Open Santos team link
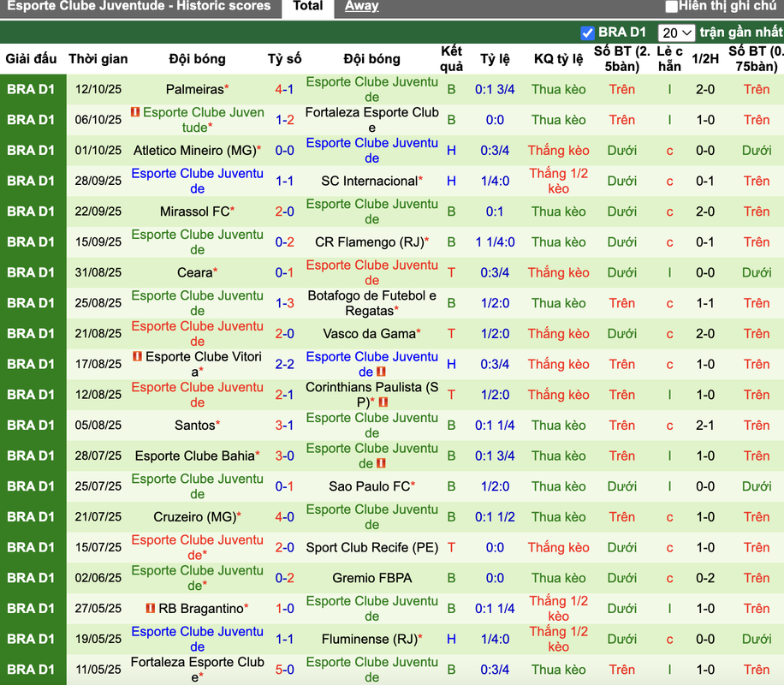This screenshot has width=784, height=685. pyautogui.click(x=194, y=426)
